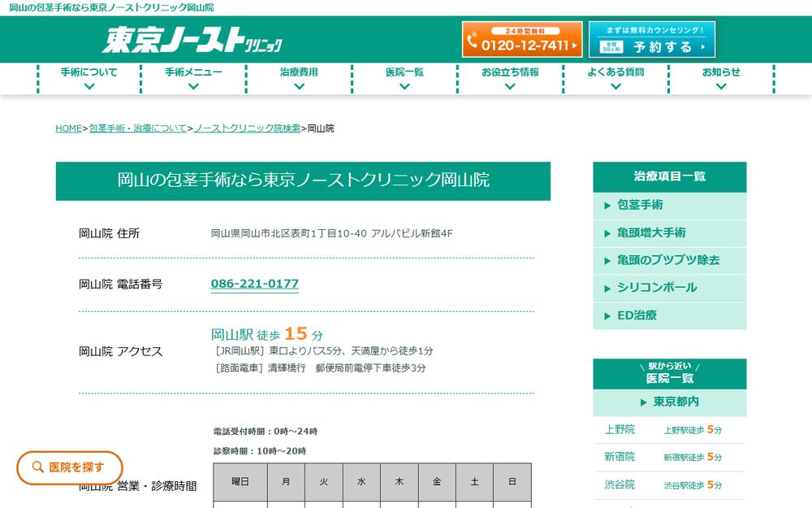Click the 岡山院 住所 address text
The image size is (812, 508).
click(x=331, y=234)
